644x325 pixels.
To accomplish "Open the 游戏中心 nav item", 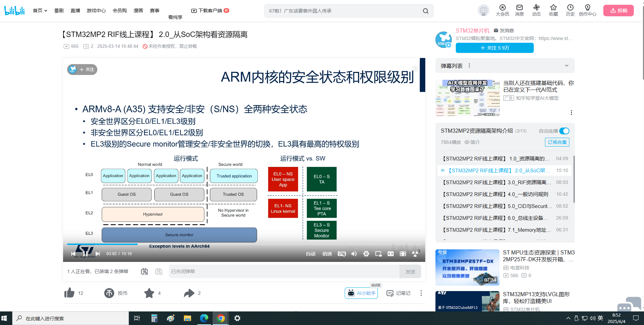I will click(x=96, y=11).
